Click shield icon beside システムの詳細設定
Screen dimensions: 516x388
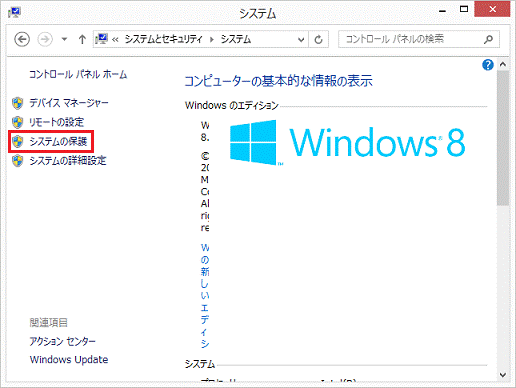pos(17,161)
